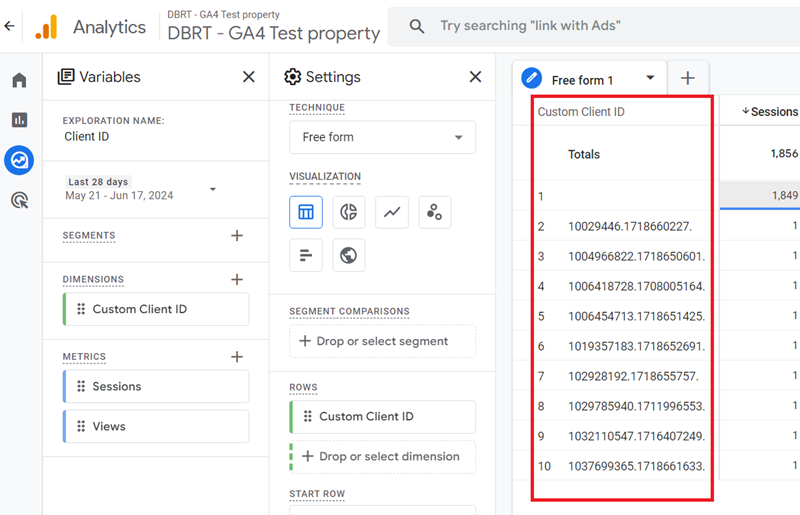This screenshot has width=800, height=515.
Task: Click the VISUALIZATION label
Action: pyautogui.click(x=325, y=177)
